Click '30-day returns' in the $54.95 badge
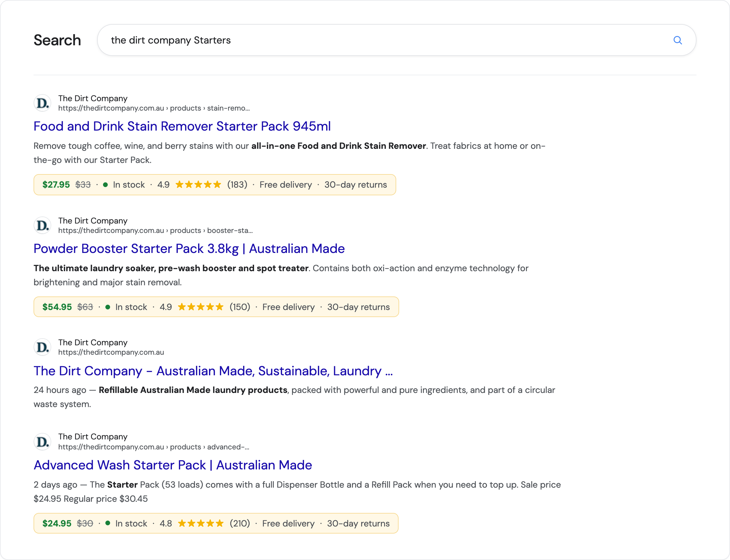Viewport: 730px width, 560px height. click(x=358, y=307)
